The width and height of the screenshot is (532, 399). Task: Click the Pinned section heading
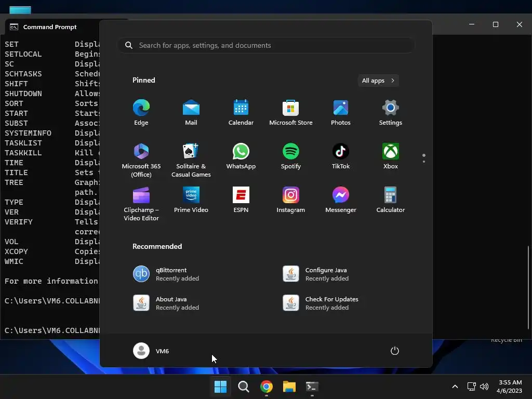(143, 80)
